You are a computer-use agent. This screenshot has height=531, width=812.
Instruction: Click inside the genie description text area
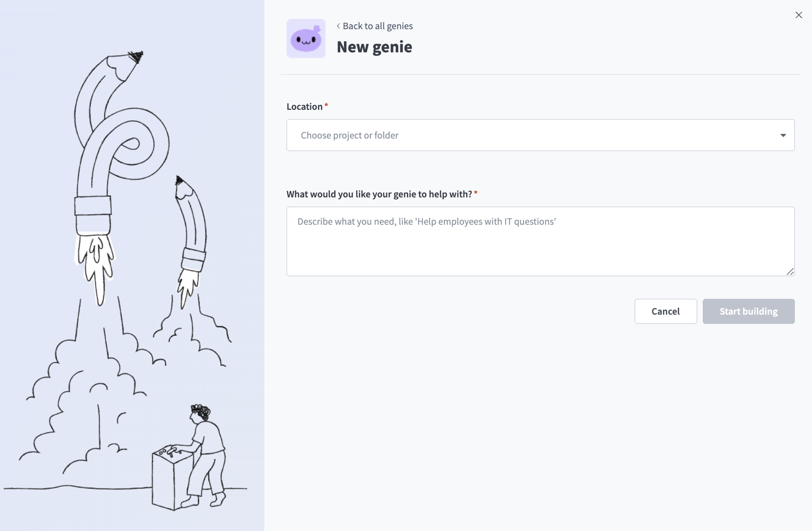point(540,241)
